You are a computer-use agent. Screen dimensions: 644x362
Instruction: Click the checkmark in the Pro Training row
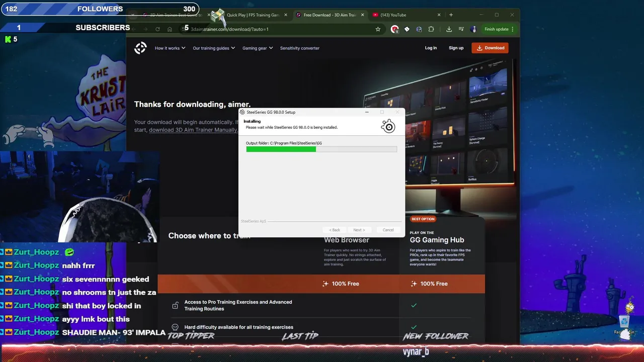tap(414, 305)
